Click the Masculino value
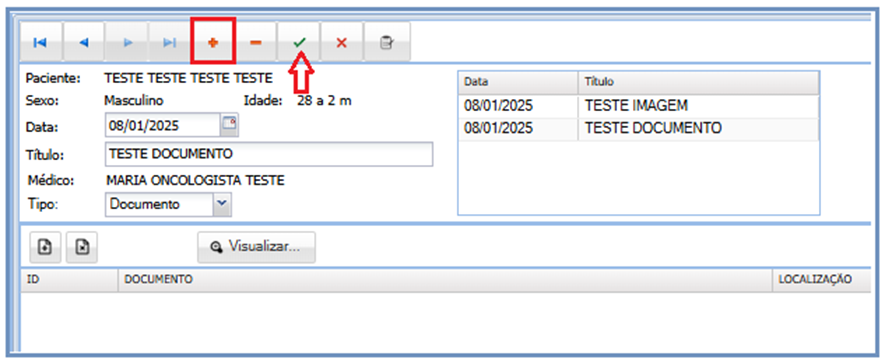The width and height of the screenshot is (885, 363). point(134,101)
